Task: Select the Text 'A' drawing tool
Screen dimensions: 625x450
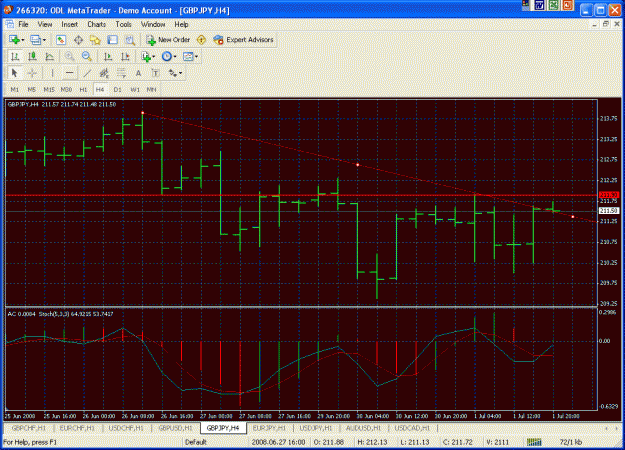Action: 138,73
